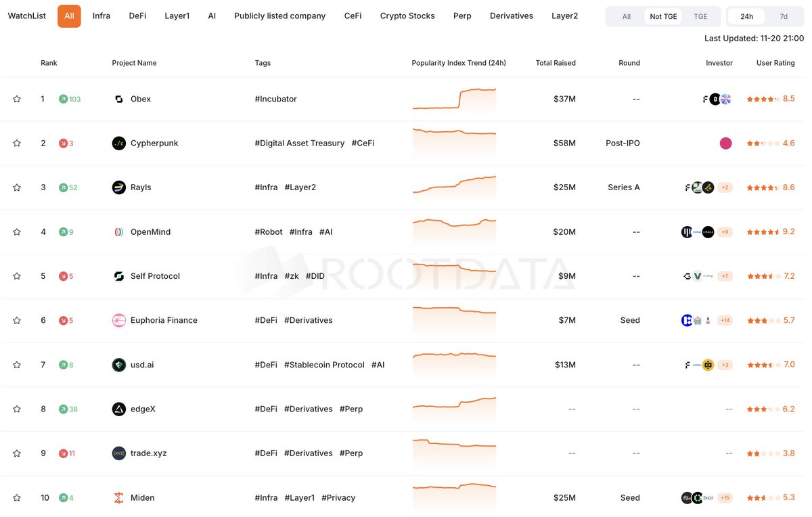
Task: Expand the +2 hidden investors for Rayls
Action: [x=725, y=187]
